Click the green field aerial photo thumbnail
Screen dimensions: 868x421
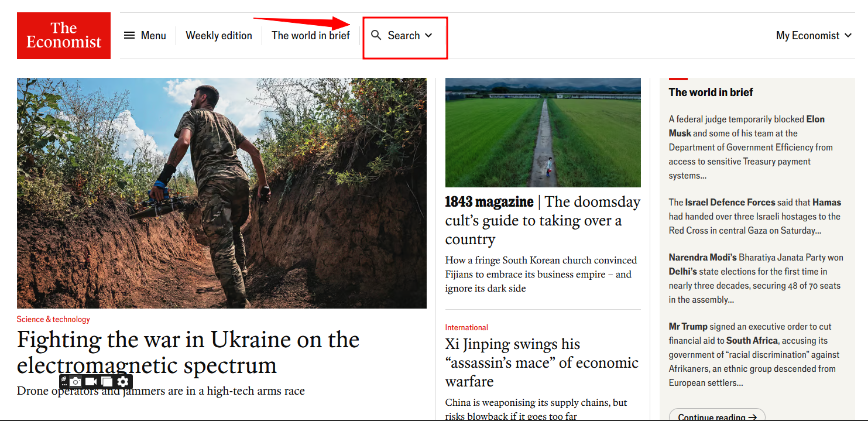coord(543,133)
